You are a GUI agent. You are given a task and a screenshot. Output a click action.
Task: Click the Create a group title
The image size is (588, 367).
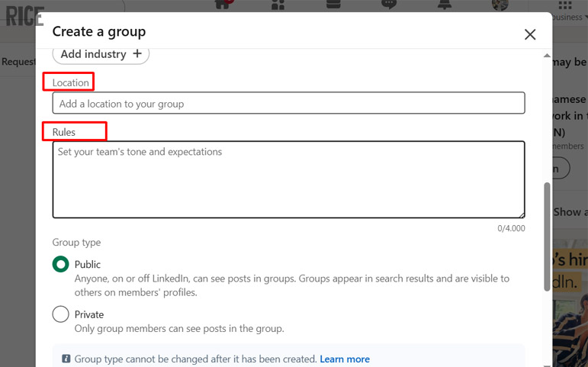coord(99,32)
